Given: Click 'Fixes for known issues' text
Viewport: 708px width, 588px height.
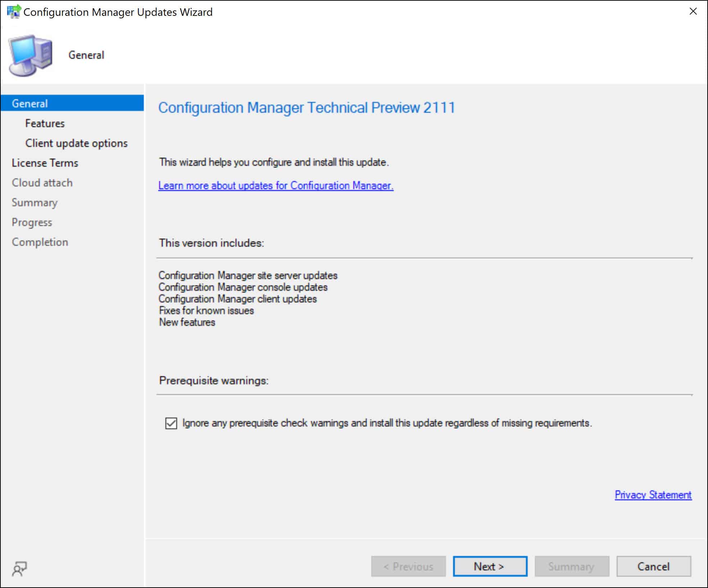Looking at the screenshot, I should (x=206, y=310).
